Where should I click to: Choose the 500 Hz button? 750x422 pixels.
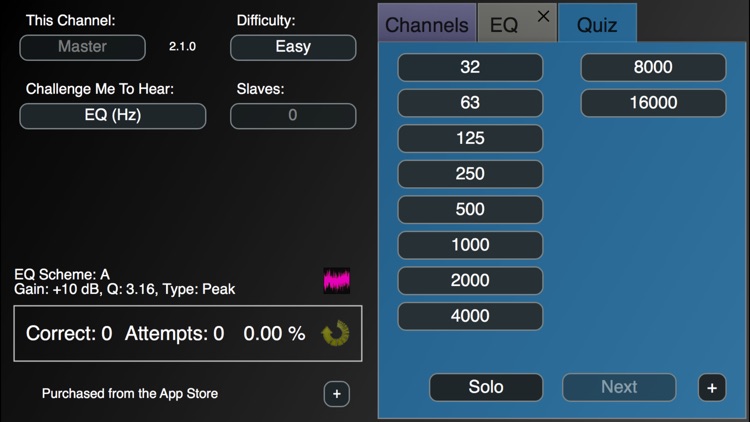[470, 210]
